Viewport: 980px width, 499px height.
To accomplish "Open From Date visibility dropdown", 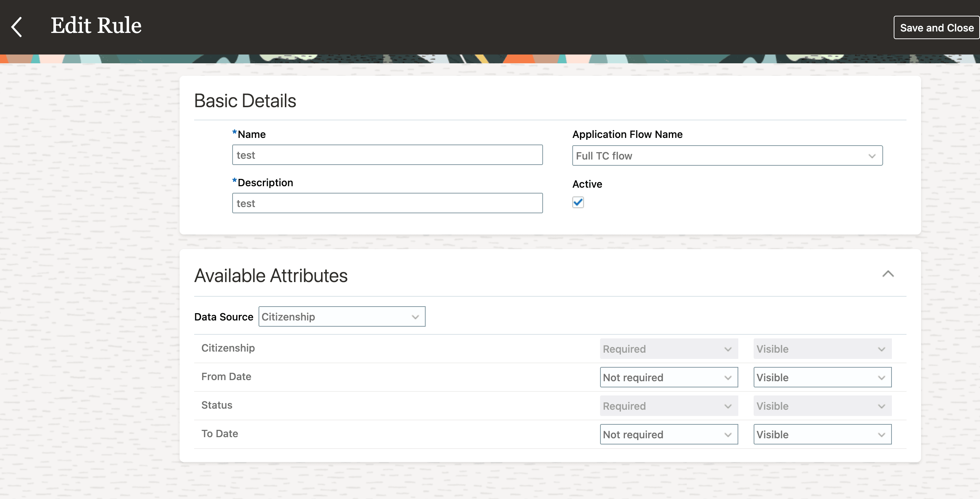I will pyautogui.click(x=822, y=377).
